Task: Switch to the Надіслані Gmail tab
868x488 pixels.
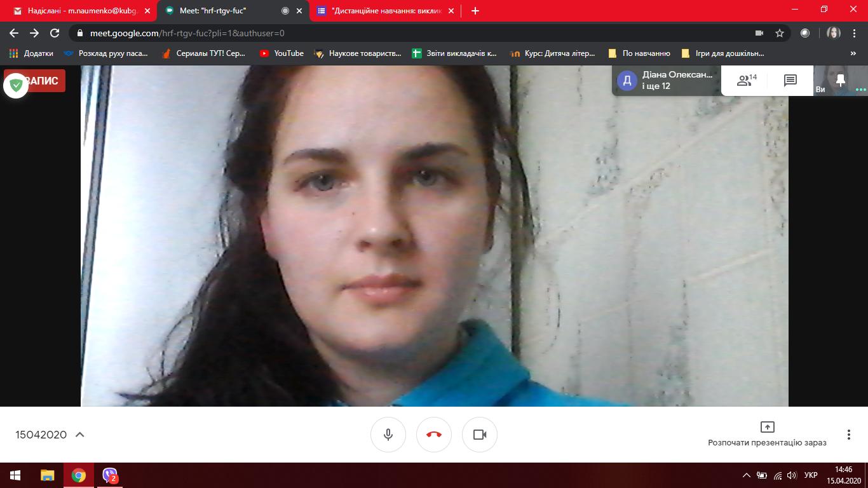Action: (81, 11)
